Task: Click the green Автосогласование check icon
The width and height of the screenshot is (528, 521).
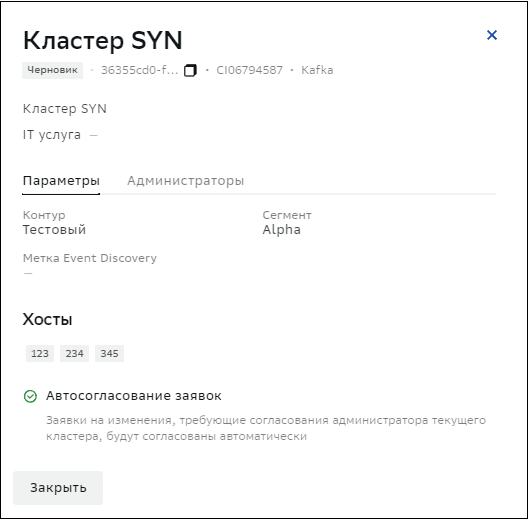Action: click(x=30, y=396)
